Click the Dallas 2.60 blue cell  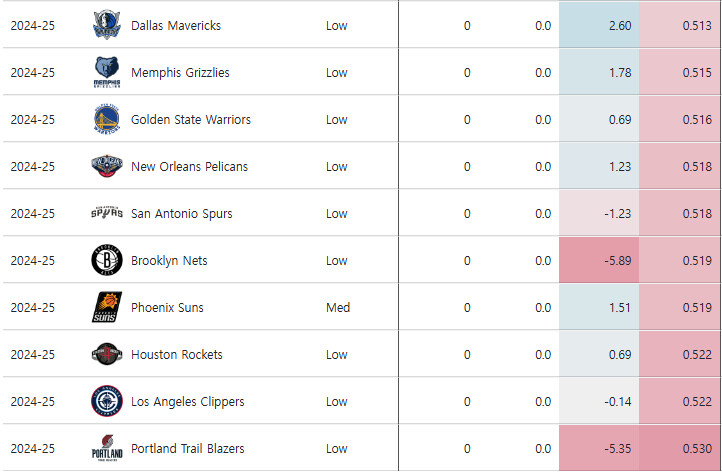(x=599, y=25)
